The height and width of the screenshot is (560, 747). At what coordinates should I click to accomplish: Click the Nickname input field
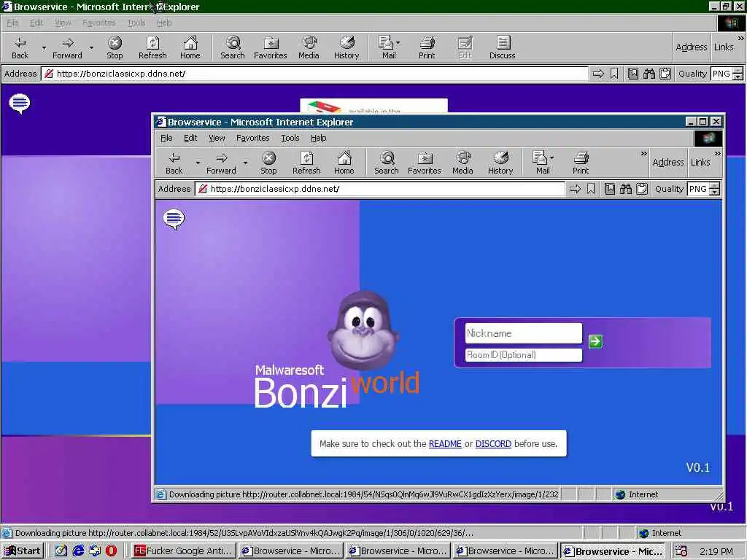[x=524, y=333]
